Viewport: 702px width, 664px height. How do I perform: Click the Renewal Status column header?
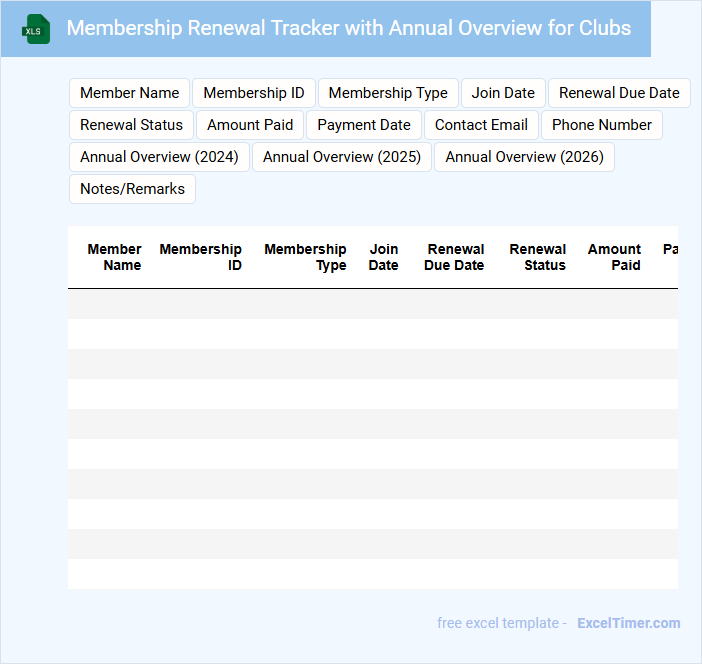pos(538,257)
